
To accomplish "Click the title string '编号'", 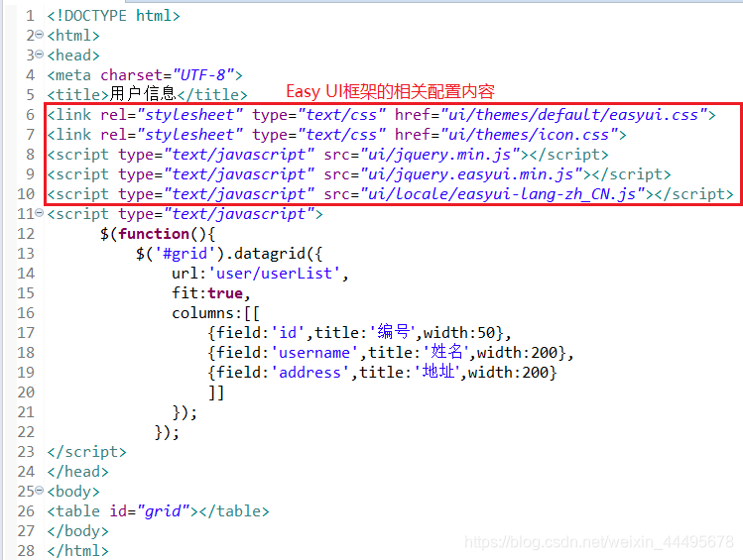I will [393, 332].
